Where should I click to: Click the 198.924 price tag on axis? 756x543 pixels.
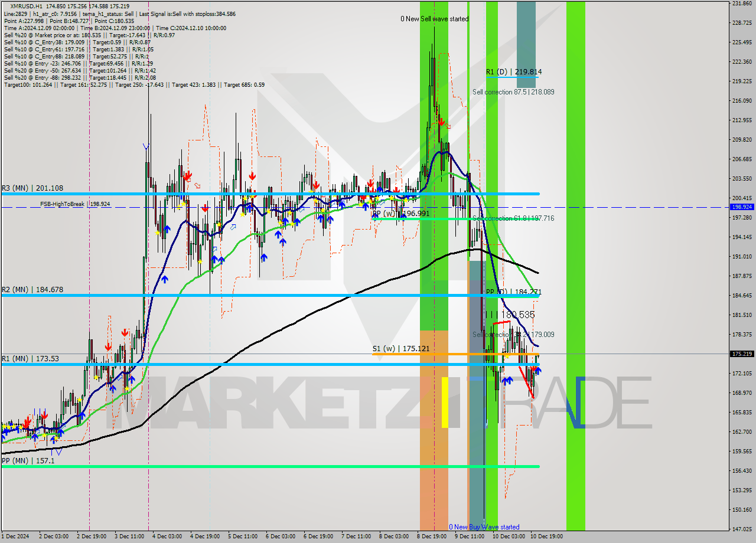742,207
